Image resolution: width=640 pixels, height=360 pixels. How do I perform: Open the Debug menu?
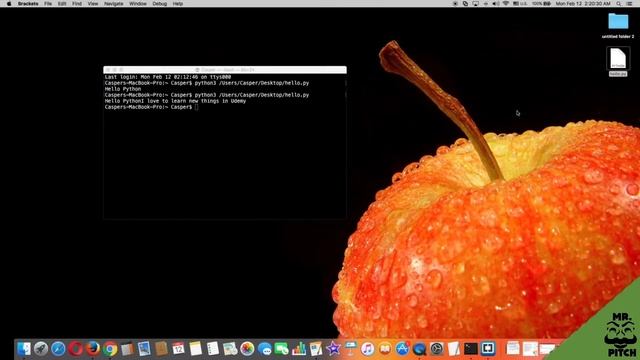pyautogui.click(x=160, y=4)
